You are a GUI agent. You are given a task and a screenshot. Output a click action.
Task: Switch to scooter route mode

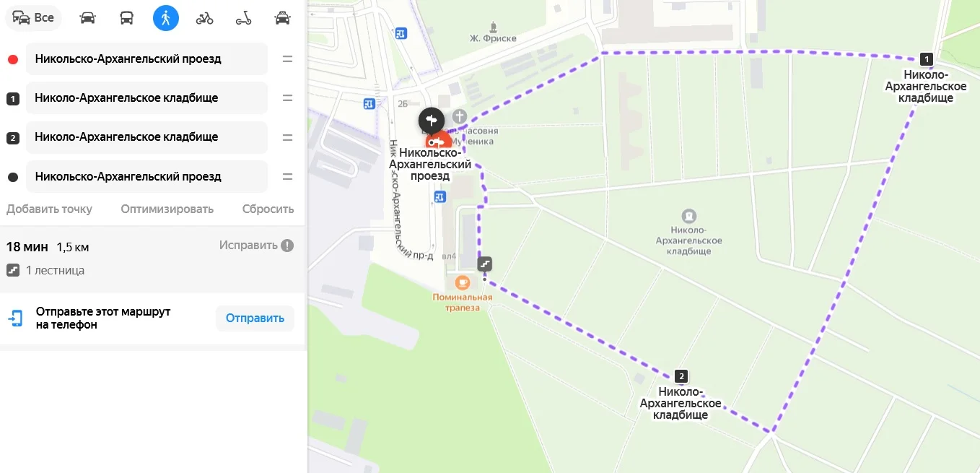[244, 18]
